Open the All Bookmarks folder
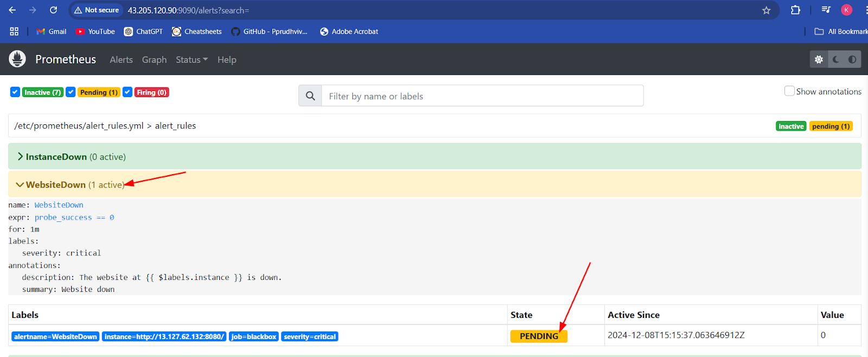868x357 pixels. [841, 31]
